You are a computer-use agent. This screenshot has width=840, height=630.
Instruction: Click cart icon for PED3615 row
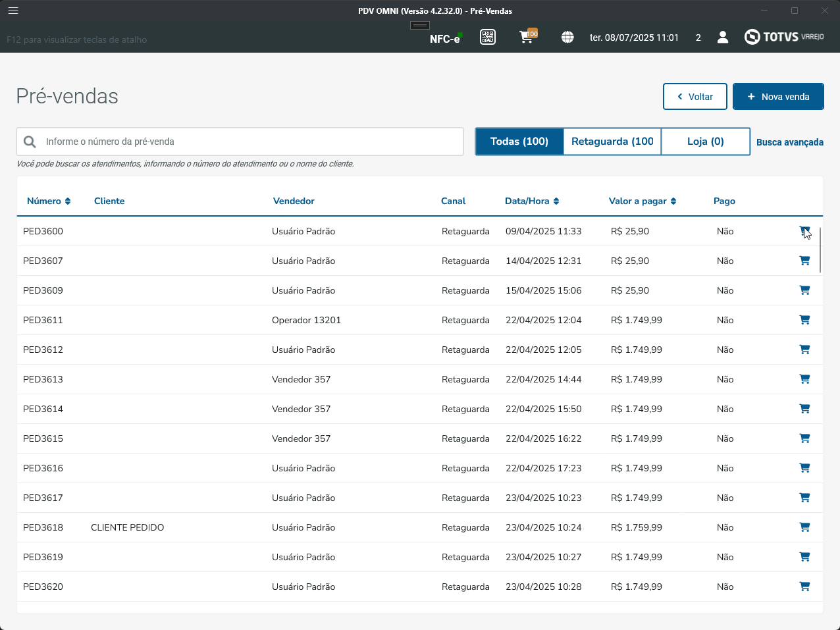point(804,438)
